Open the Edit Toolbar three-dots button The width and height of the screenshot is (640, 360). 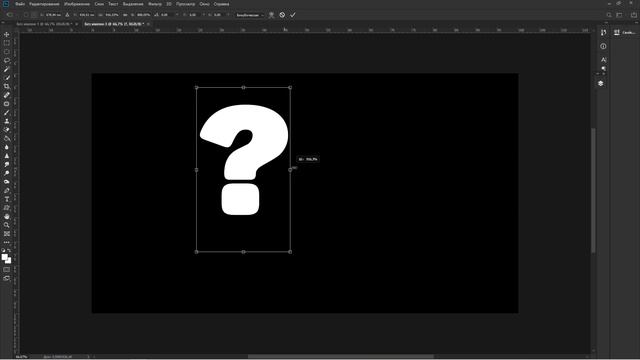[x=7, y=242]
